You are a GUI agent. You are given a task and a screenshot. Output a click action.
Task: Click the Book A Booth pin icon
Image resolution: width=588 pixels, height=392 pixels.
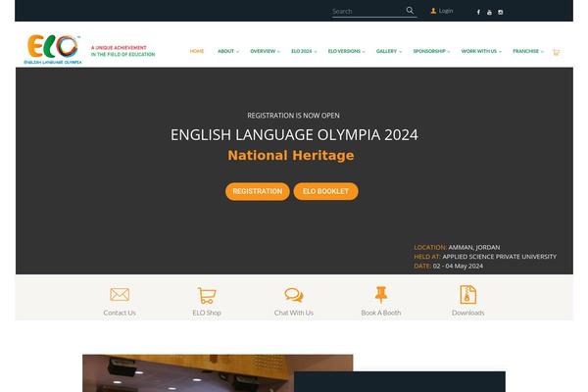point(381,294)
